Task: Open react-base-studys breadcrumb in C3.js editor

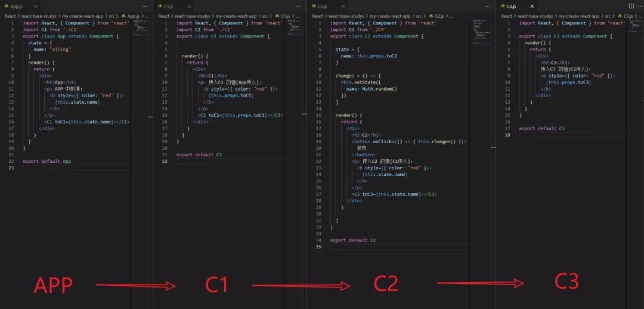Action: click(535, 16)
